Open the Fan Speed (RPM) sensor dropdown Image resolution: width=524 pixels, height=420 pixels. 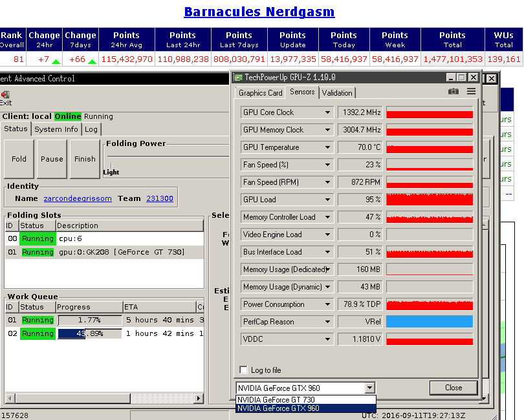tap(327, 182)
